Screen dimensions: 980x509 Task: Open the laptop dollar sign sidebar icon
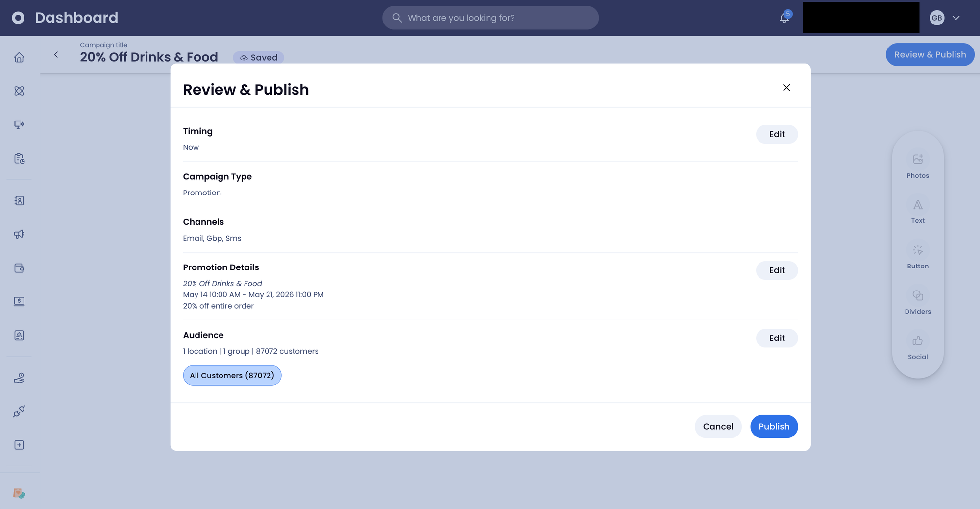point(19,301)
